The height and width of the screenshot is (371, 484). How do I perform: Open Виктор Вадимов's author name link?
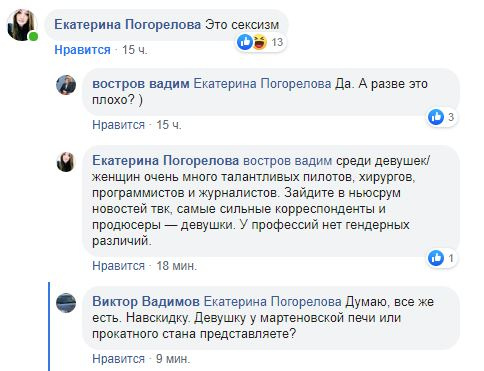tap(146, 302)
